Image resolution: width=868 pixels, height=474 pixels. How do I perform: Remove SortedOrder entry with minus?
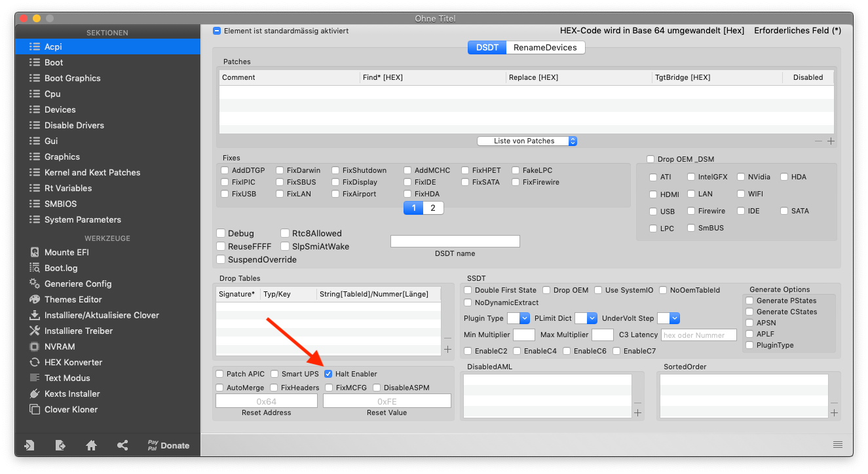(x=834, y=403)
